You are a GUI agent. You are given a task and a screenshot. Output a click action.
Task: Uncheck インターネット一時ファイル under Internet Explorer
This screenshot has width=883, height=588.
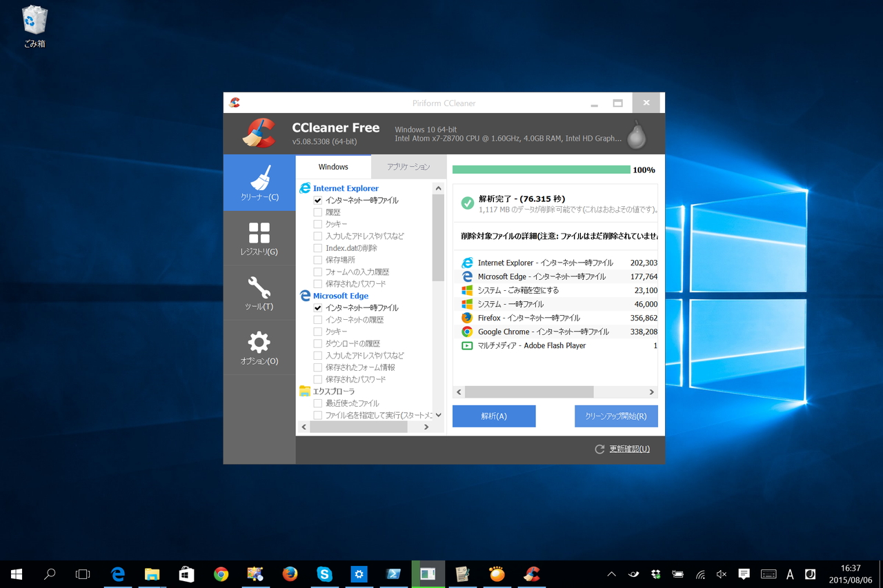coord(318,200)
